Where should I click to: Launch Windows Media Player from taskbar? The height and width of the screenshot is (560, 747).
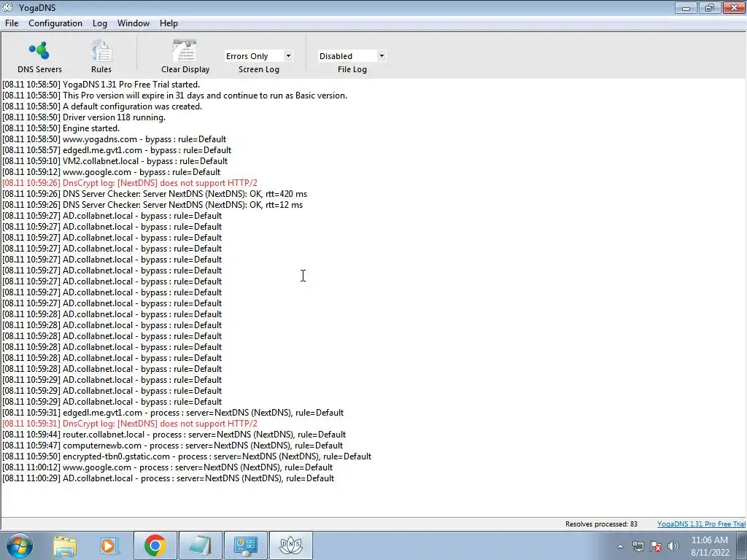pyautogui.click(x=109, y=545)
